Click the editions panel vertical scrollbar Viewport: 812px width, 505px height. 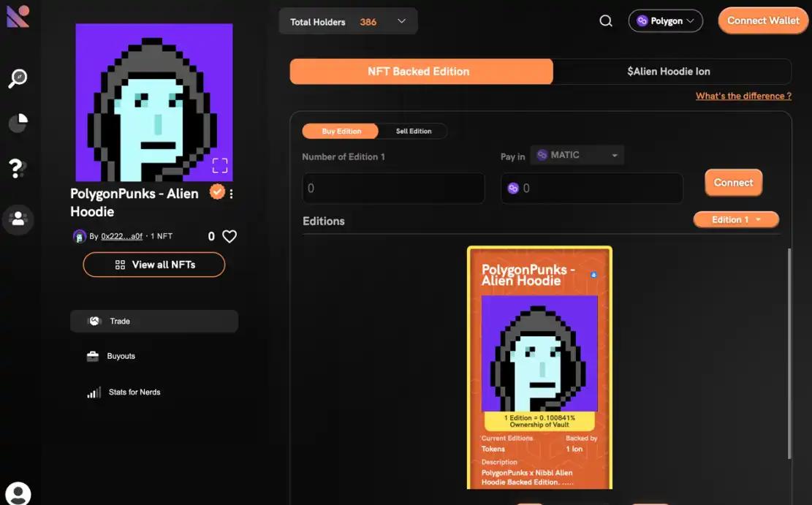tap(789, 354)
